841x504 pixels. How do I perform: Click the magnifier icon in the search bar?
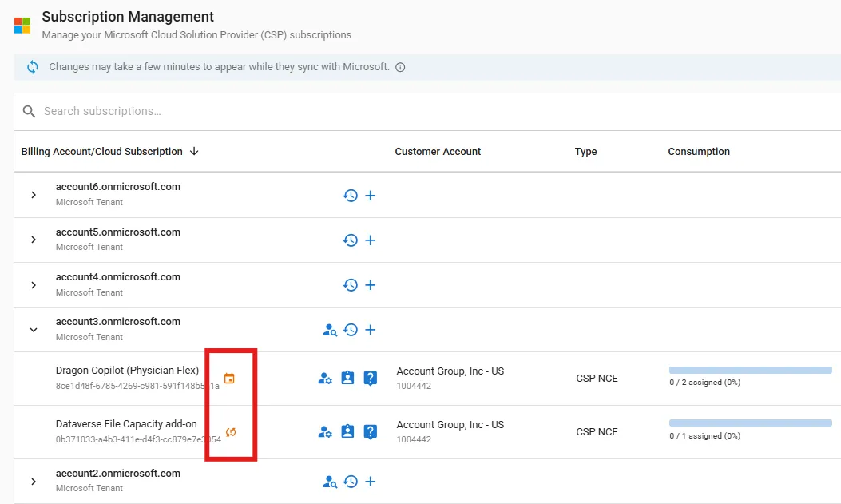tap(29, 112)
